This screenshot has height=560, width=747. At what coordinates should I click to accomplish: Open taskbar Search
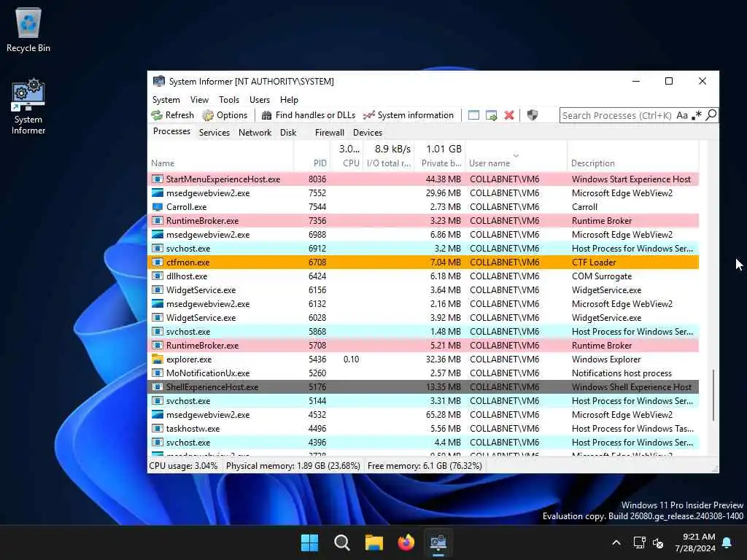(x=341, y=542)
